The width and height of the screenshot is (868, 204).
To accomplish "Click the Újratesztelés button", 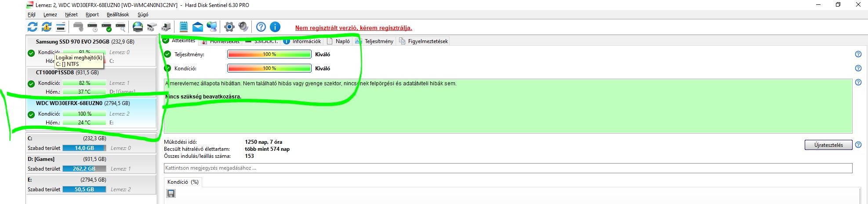I will coord(828,145).
